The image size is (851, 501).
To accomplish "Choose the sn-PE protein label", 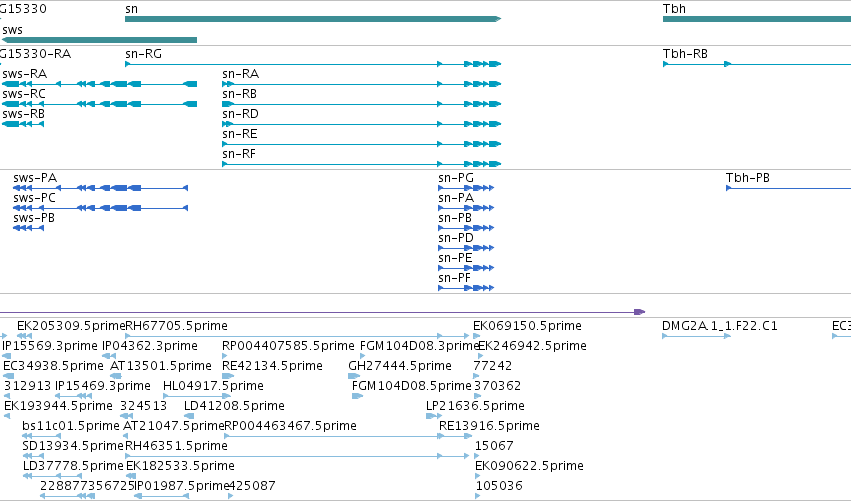I will (455, 258).
